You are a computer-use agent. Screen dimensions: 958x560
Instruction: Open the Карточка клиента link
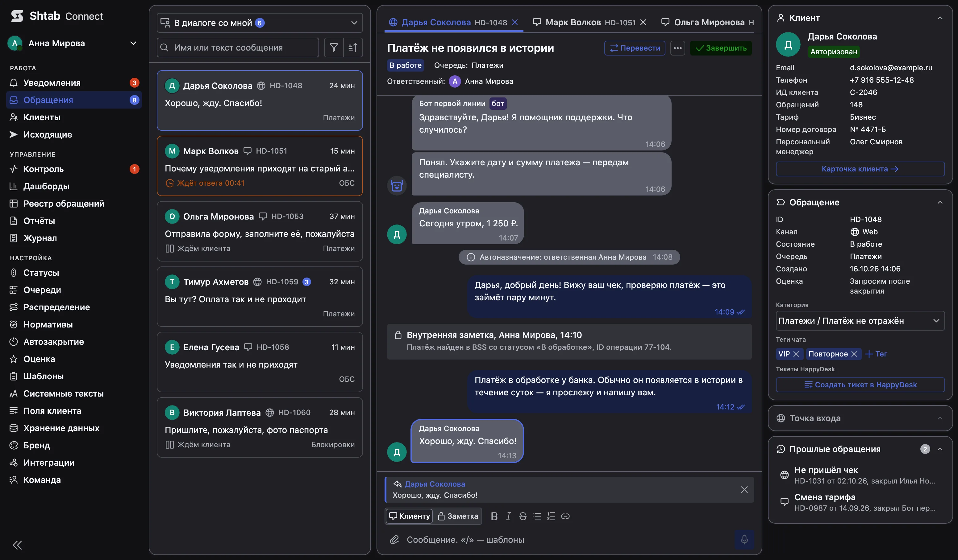(x=860, y=169)
